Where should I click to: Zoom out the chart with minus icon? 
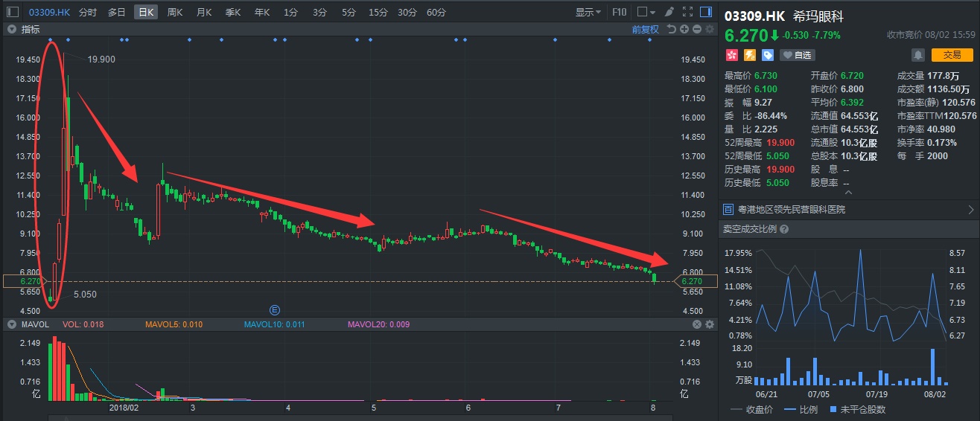[x=697, y=29]
